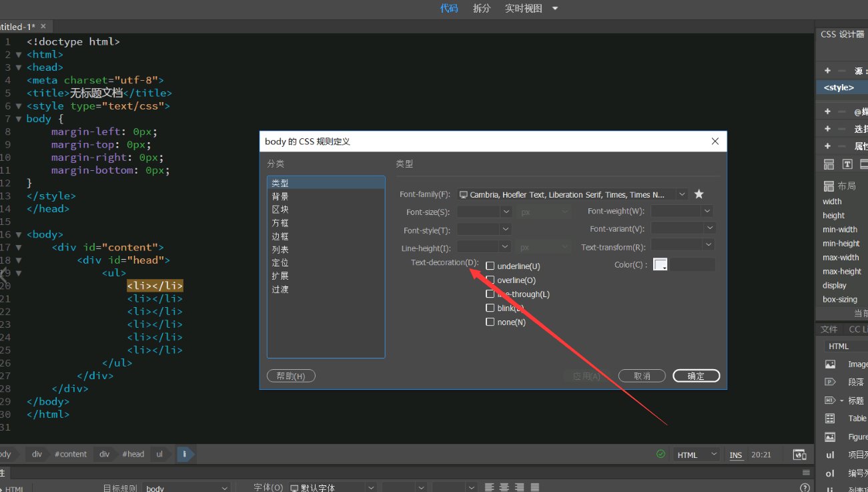Select the 边框 category
This screenshot has height=492, width=868.
pos(326,236)
